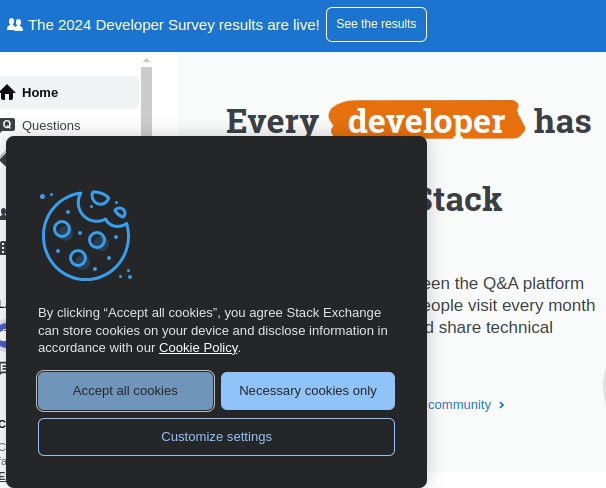Click the See the results button
This screenshot has height=488, width=606.
click(376, 24)
